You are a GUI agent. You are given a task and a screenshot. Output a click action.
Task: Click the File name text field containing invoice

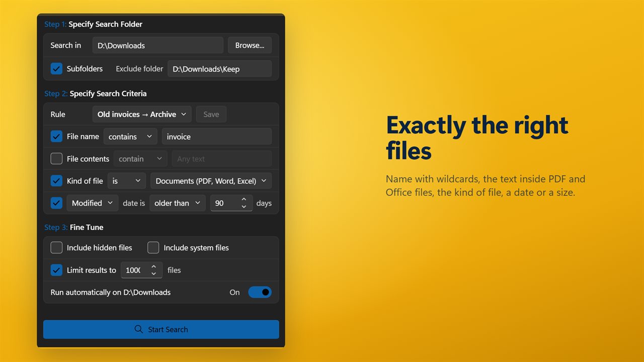click(217, 136)
